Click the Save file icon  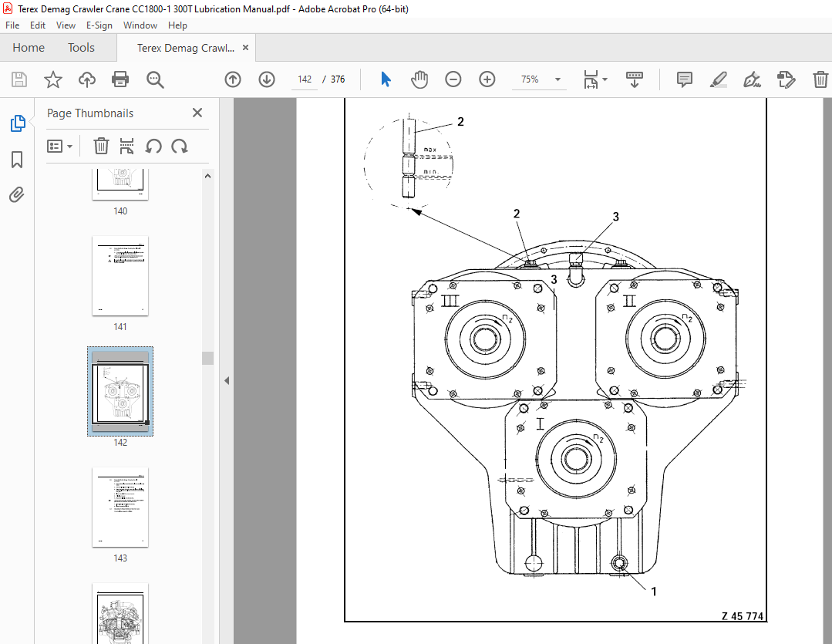[x=19, y=79]
